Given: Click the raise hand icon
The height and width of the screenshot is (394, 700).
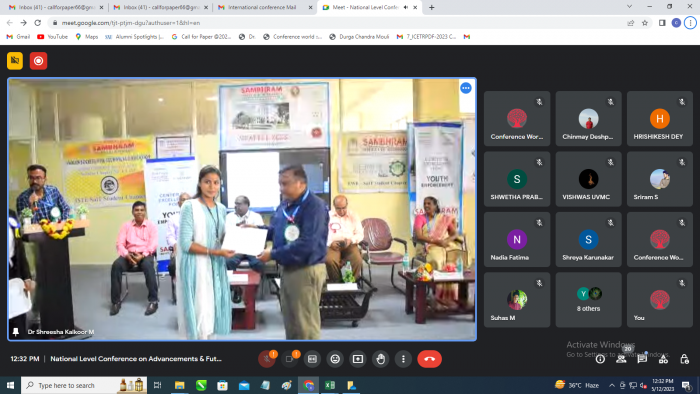Looking at the screenshot, I should pos(380,359).
